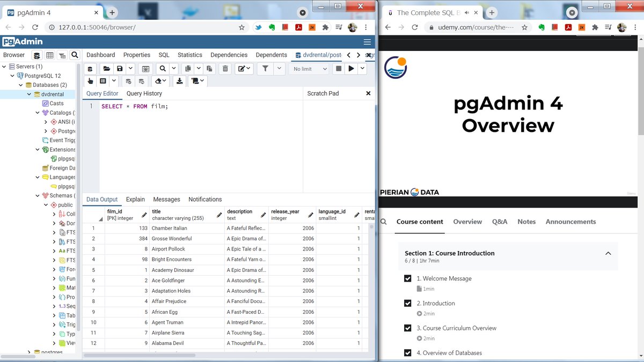Toggle checkbox for 2. Introduction lecture

tap(408, 303)
